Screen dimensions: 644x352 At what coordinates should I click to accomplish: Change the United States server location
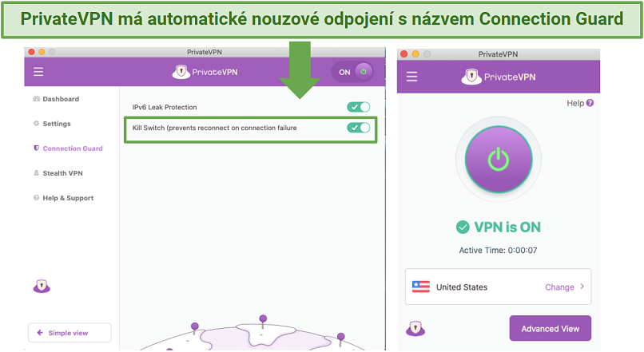click(x=559, y=287)
